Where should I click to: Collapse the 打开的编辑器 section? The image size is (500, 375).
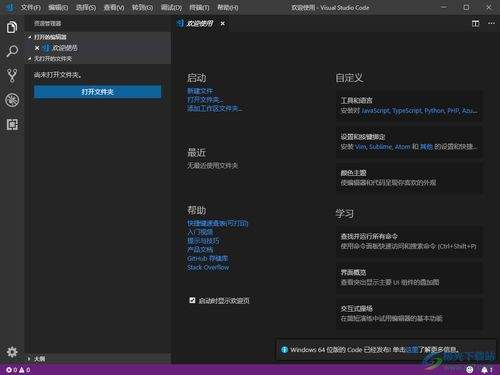click(50, 37)
